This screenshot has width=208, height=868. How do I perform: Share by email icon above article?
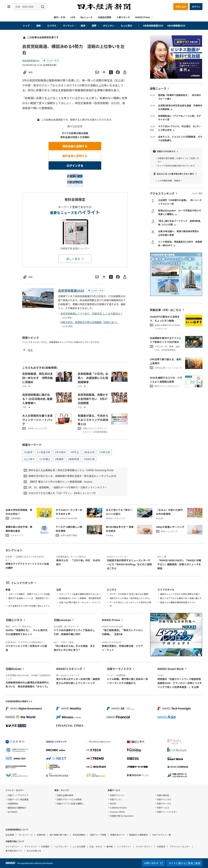tap(97, 72)
